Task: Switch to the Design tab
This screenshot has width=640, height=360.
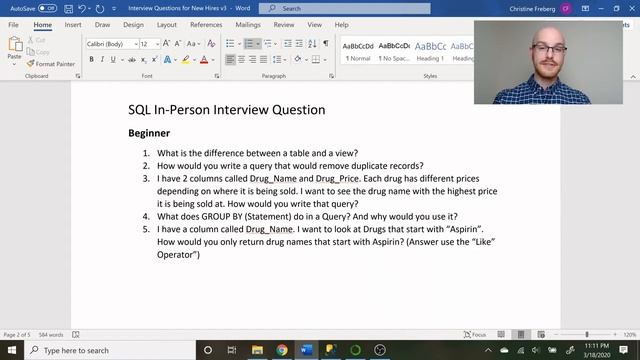Action: [133, 25]
